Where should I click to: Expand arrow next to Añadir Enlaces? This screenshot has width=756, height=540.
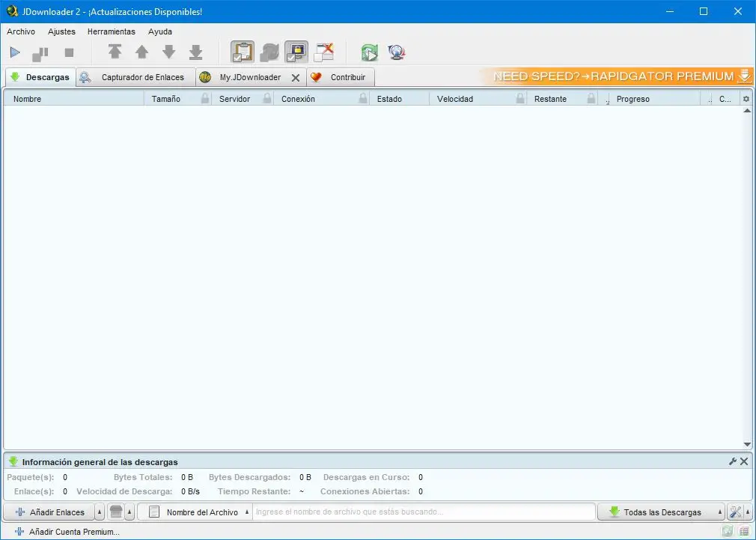[100, 512]
